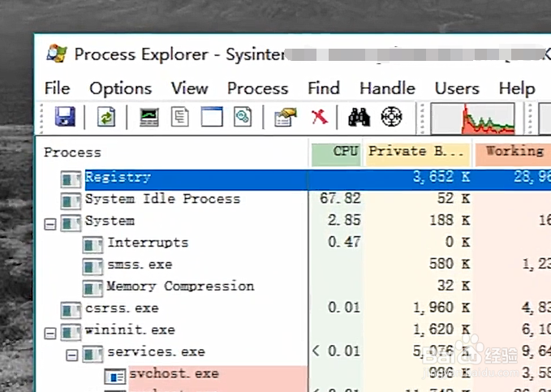Toggle the process tree view icon
Viewport: 551px width, 392px height.
point(180,117)
